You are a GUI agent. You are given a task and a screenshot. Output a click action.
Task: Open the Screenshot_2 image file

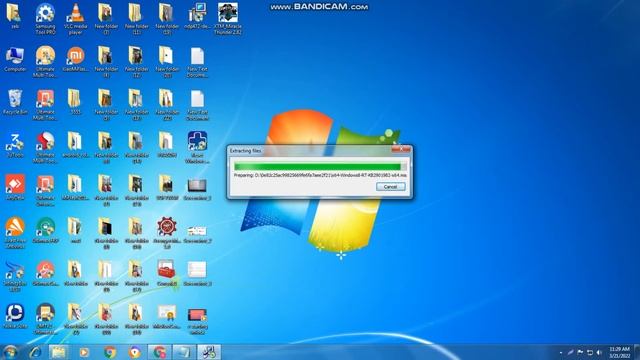click(x=197, y=233)
